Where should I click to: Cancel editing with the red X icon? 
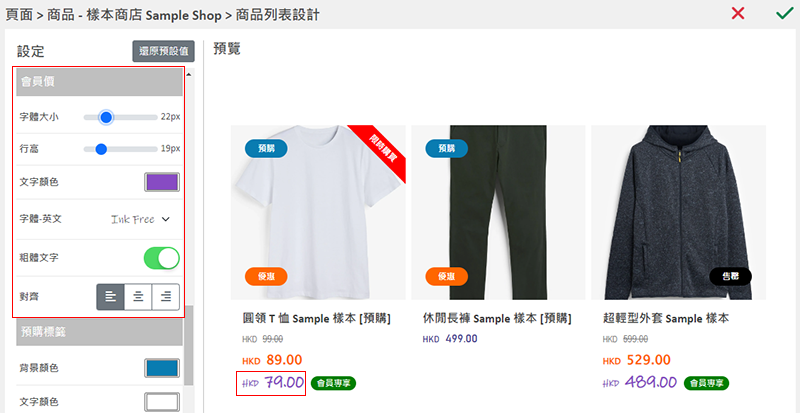coord(738,13)
